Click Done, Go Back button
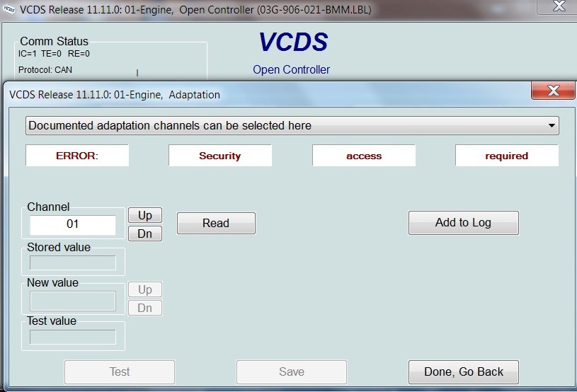 pos(463,371)
